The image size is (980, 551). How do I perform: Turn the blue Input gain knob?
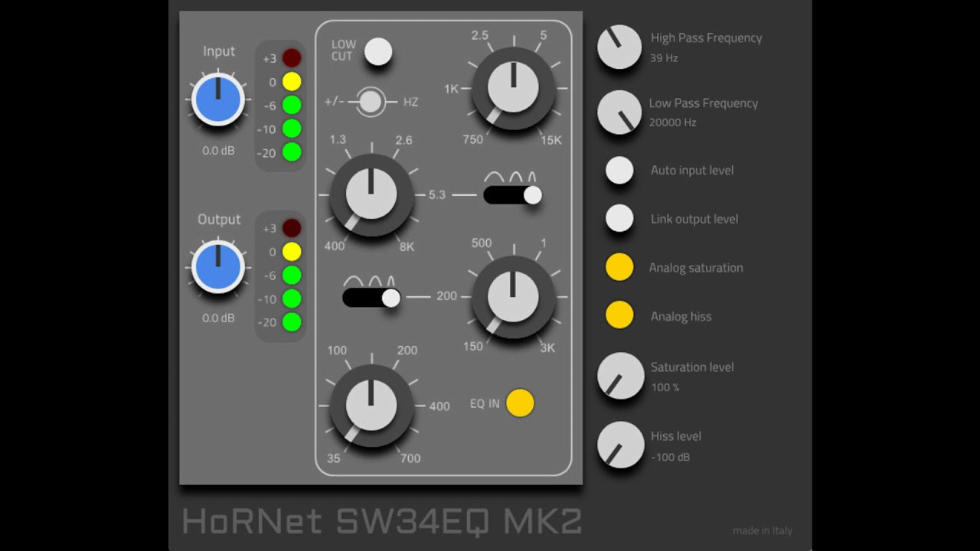click(217, 99)
